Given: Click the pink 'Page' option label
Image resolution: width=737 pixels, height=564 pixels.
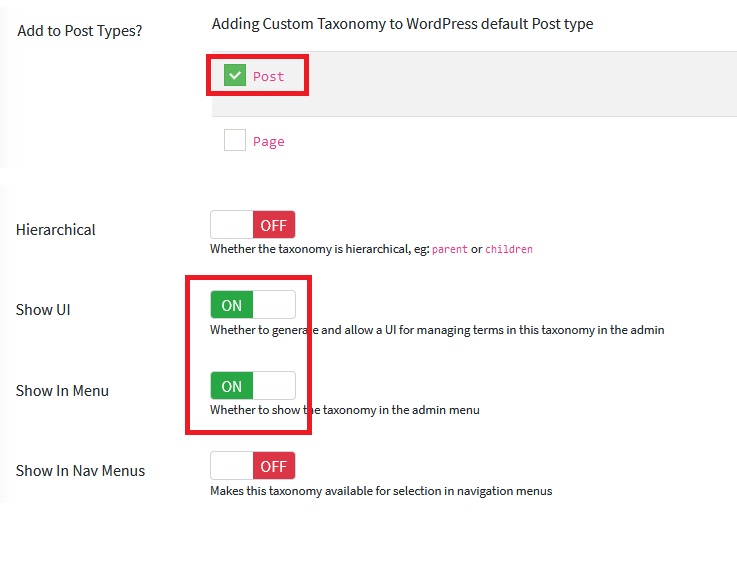Looking at the screenshot, I should (269, 142).
